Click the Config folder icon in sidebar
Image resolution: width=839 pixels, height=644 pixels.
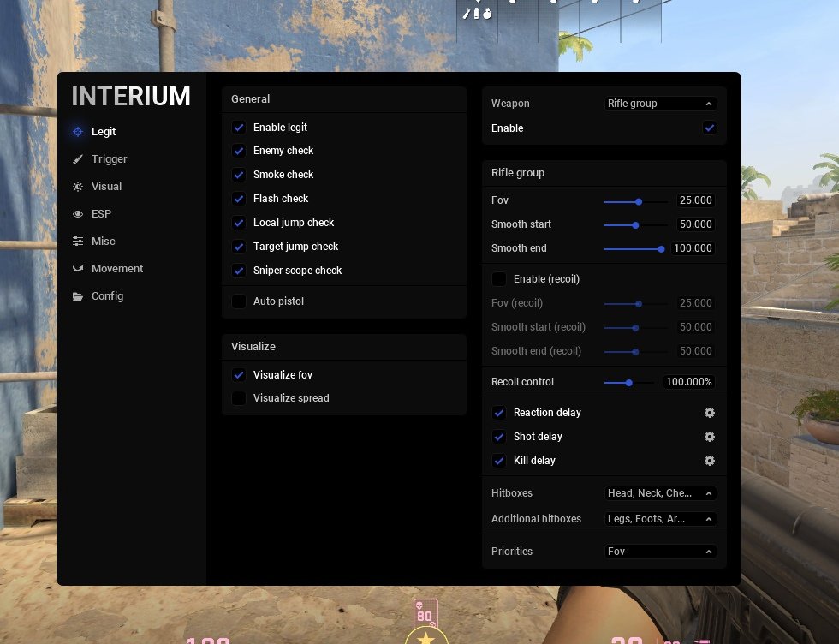coord(78,296)
